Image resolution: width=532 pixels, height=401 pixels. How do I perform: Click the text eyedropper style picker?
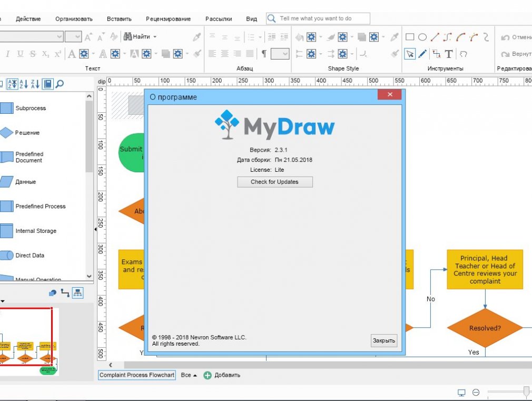click(197, 37)
